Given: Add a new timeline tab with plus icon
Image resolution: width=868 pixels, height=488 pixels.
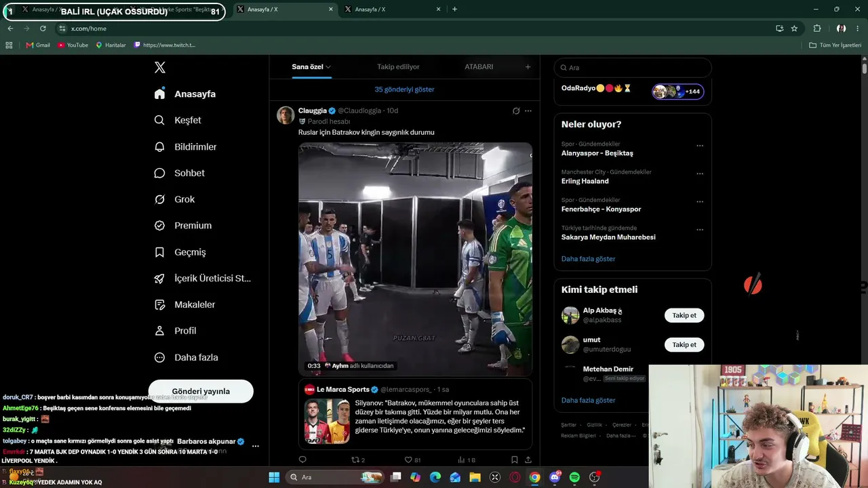Looking at the screenshot, I should [x=528, y=67].
